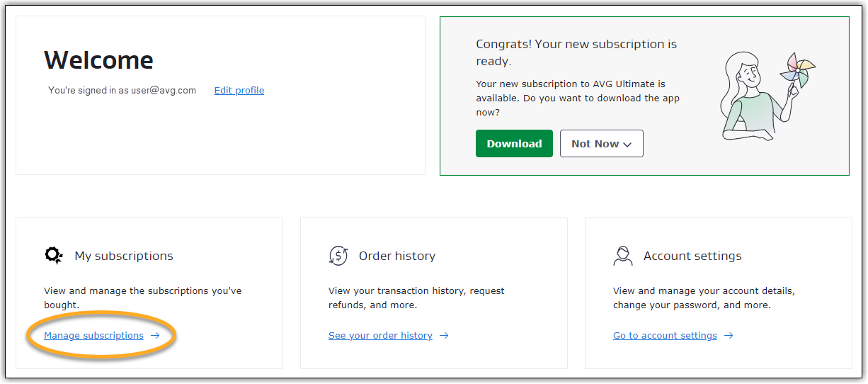Click the arrow beside See your order history
The height and width of the screenshot is (384, 868).
click(444, 336)
